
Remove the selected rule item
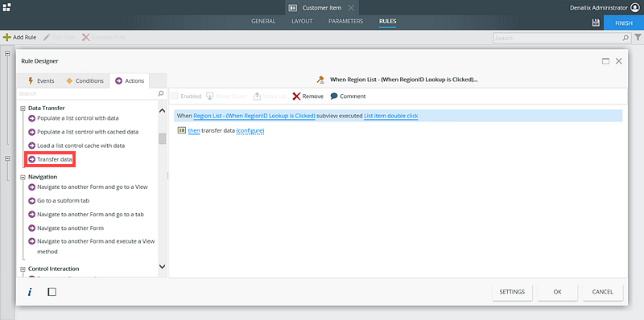point(308,96)
